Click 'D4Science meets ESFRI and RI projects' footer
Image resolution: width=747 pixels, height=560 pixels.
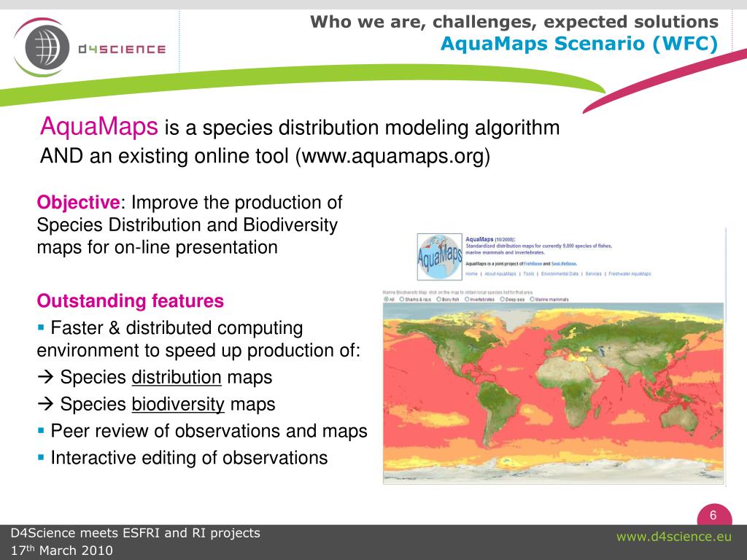tap(135, 533)
